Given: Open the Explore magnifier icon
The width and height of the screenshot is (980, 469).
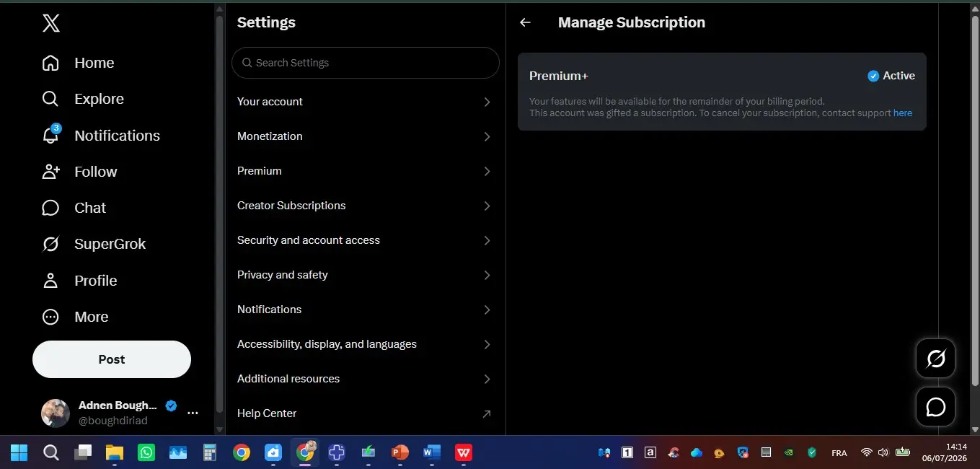Looking at the screenshot, I should click(x=50, y=99).
